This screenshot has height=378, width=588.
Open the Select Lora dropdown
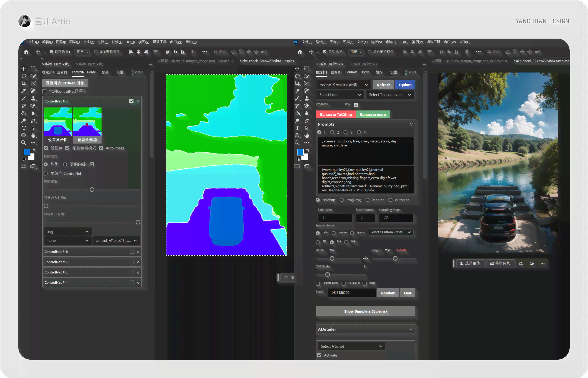tap(340, 95)
